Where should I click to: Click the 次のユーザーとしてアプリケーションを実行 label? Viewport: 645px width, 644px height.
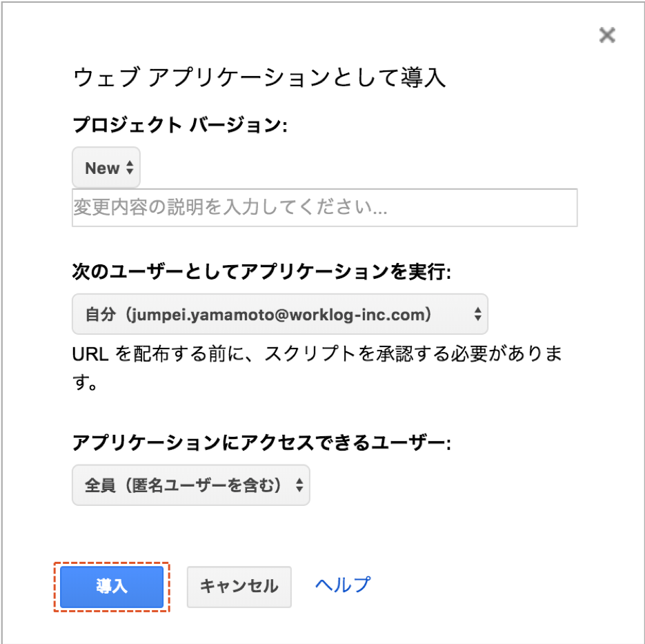261,272
